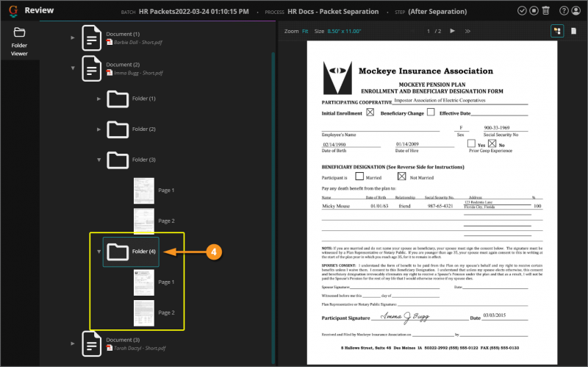Click 'Barbie Doll - Short.pdf' filename
Image resolution: width=588 pixels, height=367 pixels.
(x=138, y=43)
